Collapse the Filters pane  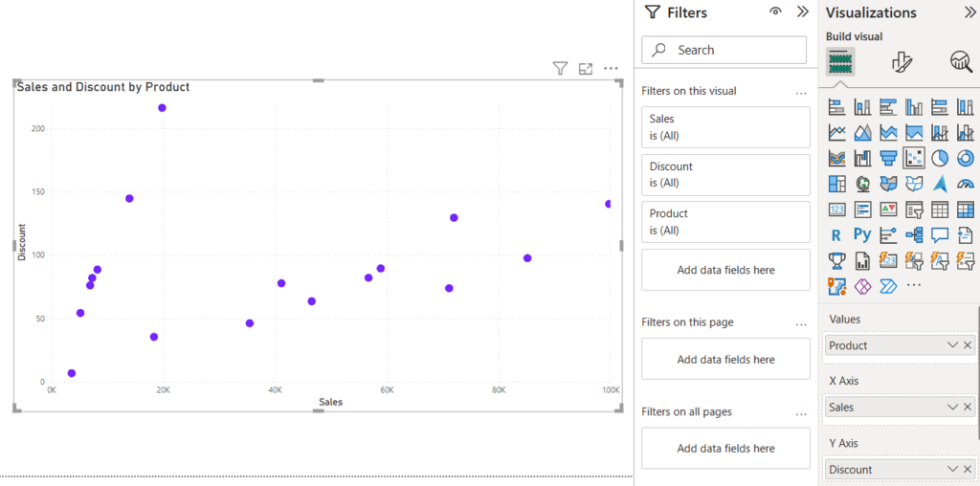[803, 11]
